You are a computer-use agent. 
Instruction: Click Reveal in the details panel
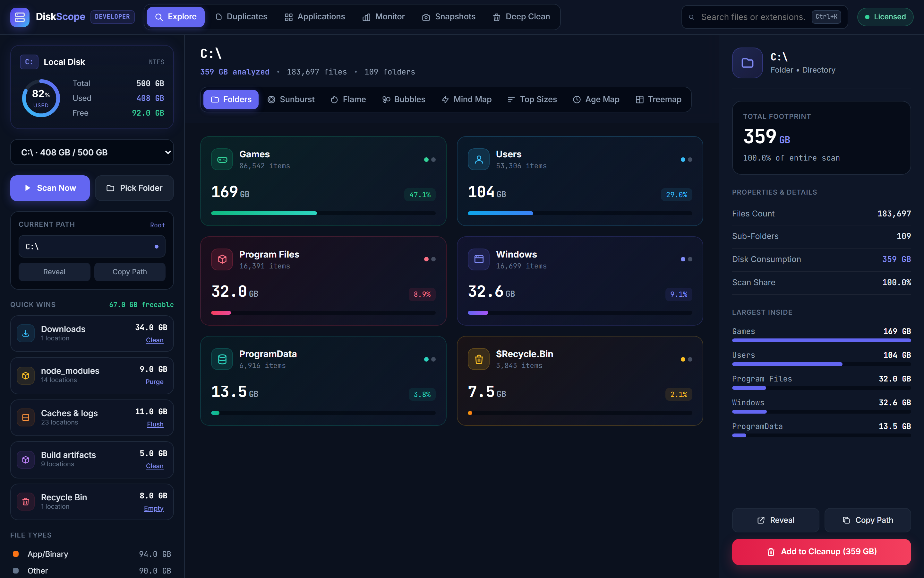(775, 520)
